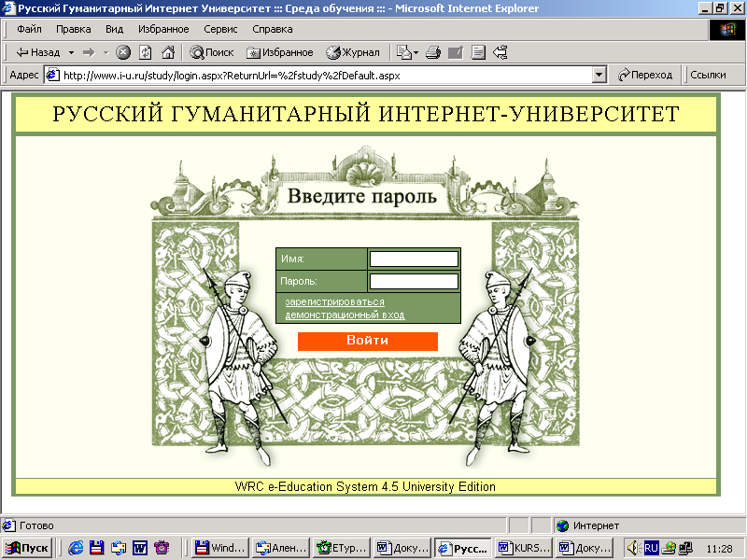
Task: Click the РУССКИЙ ГУМАНИТАРНЫЙ ИНТЕРНЕТ-УНИВЕРСИТЕТ heading
Action: pos(366,114)
